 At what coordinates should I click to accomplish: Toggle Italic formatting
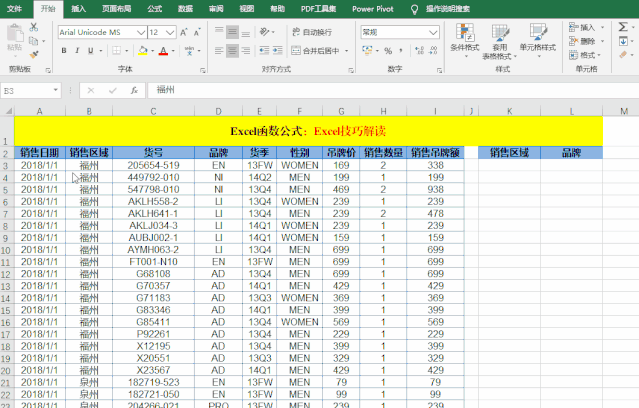(79, 50)
